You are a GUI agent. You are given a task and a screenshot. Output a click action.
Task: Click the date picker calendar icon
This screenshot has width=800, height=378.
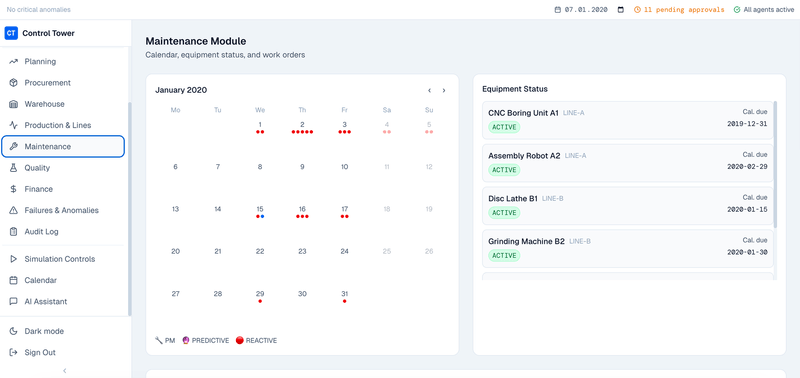[x=620, y=10]
